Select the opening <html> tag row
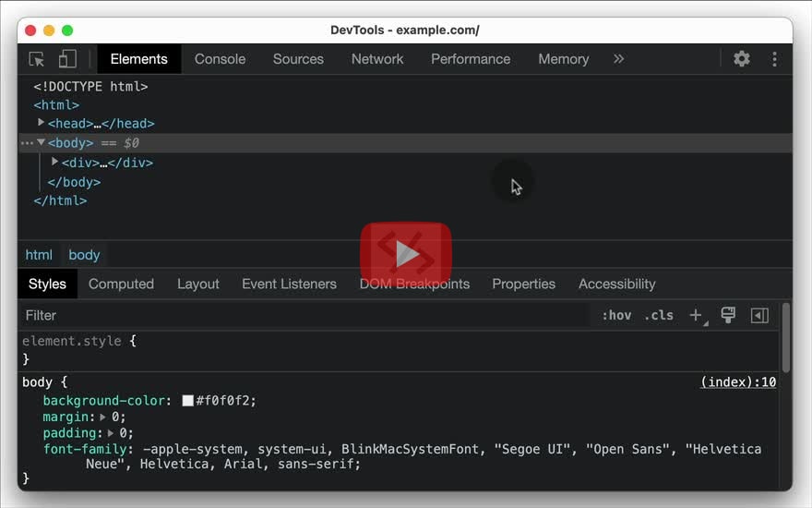The width and height of the screenshot is (812, 508). coord(56,105)
